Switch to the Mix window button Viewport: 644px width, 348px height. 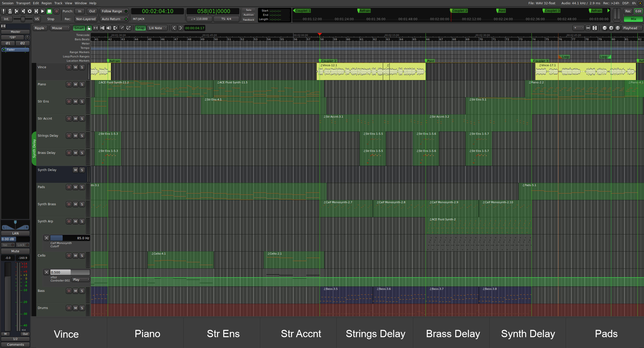click(633, 19)
